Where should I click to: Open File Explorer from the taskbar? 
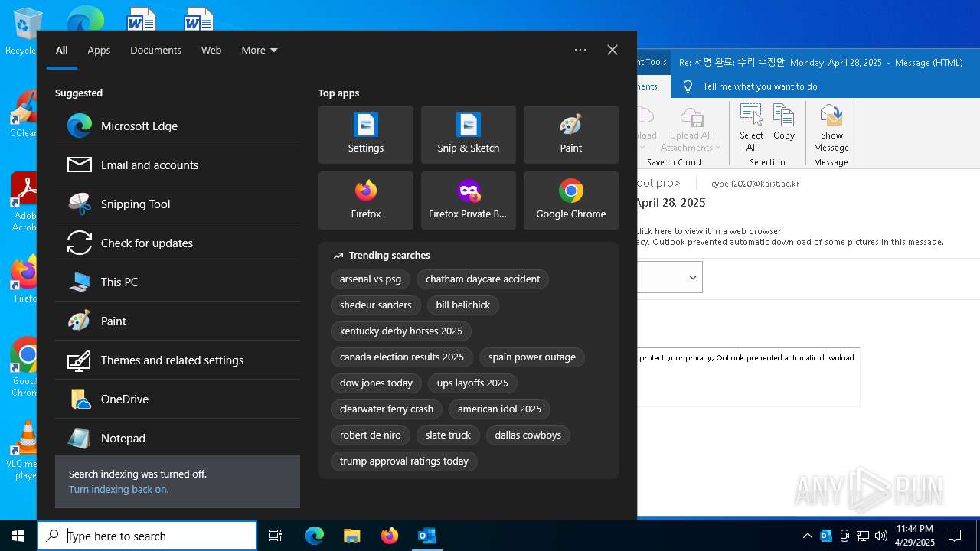(351, 536)
